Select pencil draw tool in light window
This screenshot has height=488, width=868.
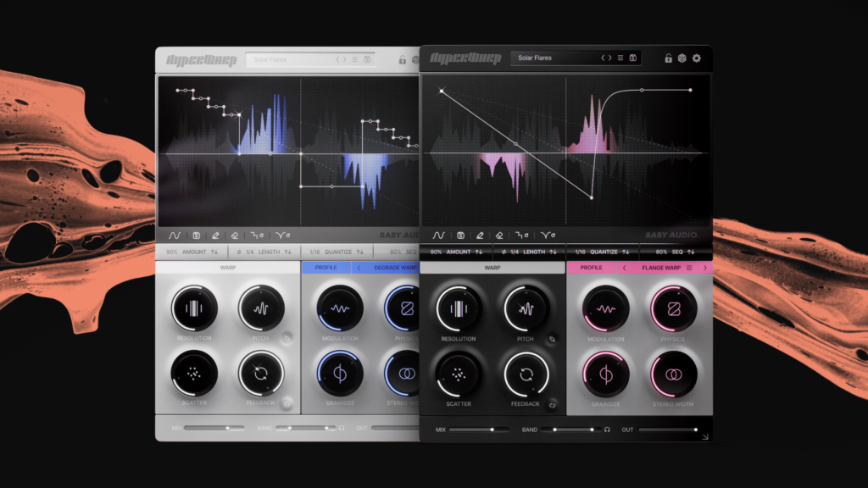215,236
